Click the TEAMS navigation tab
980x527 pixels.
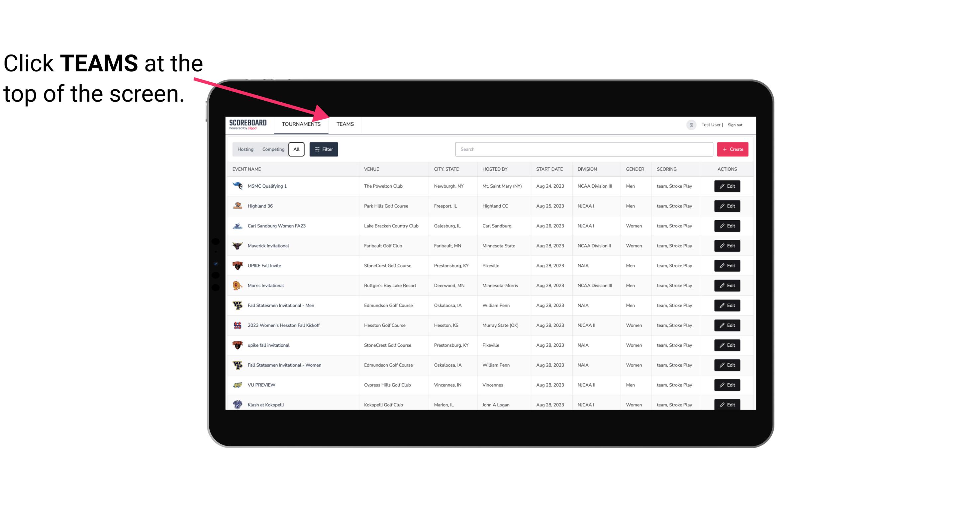344,124
